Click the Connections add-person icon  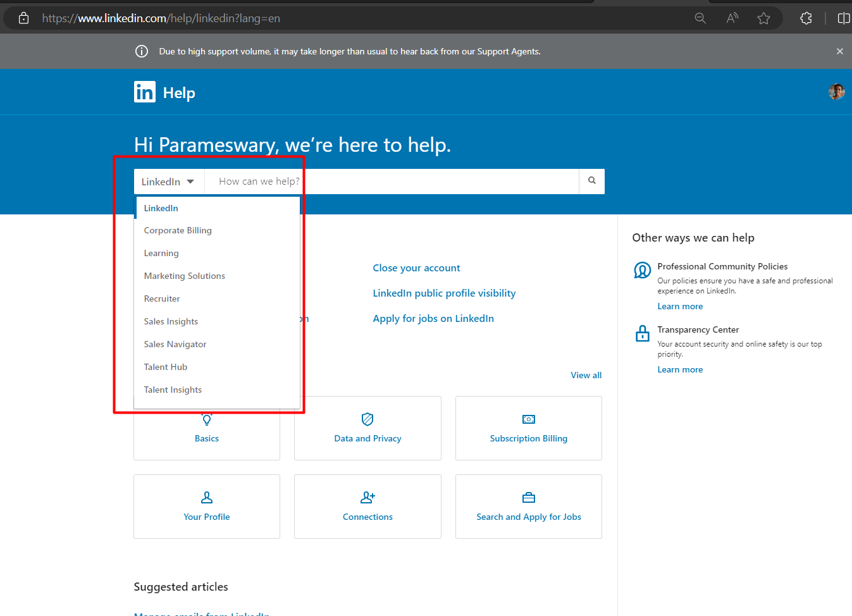click(367, 498)
